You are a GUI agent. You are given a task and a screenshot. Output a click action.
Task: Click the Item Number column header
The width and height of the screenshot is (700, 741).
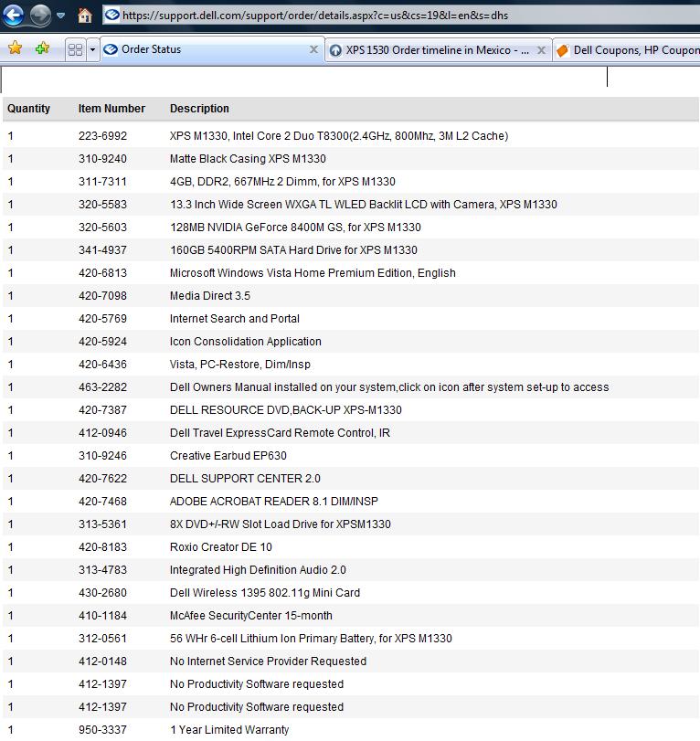click(111, 108)
